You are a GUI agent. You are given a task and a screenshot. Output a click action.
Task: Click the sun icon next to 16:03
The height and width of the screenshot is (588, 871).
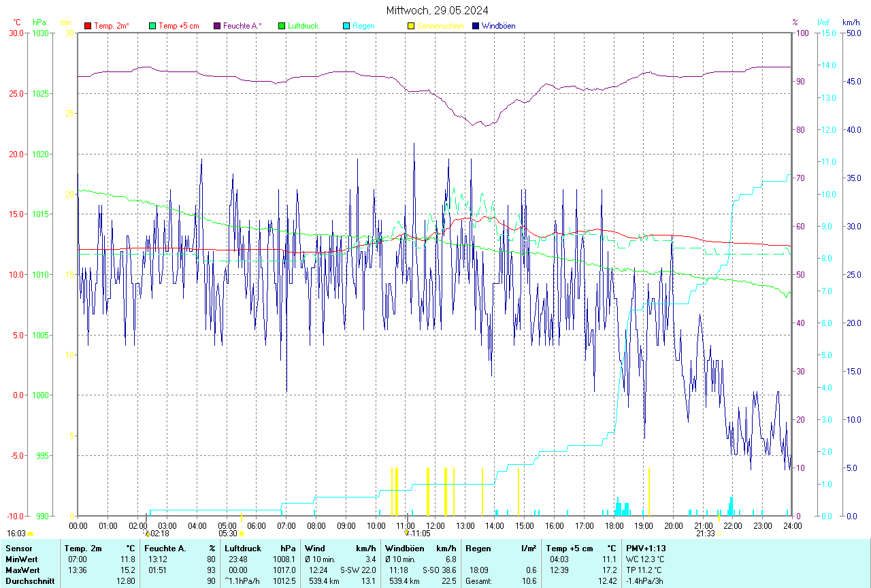coord(31,534)
